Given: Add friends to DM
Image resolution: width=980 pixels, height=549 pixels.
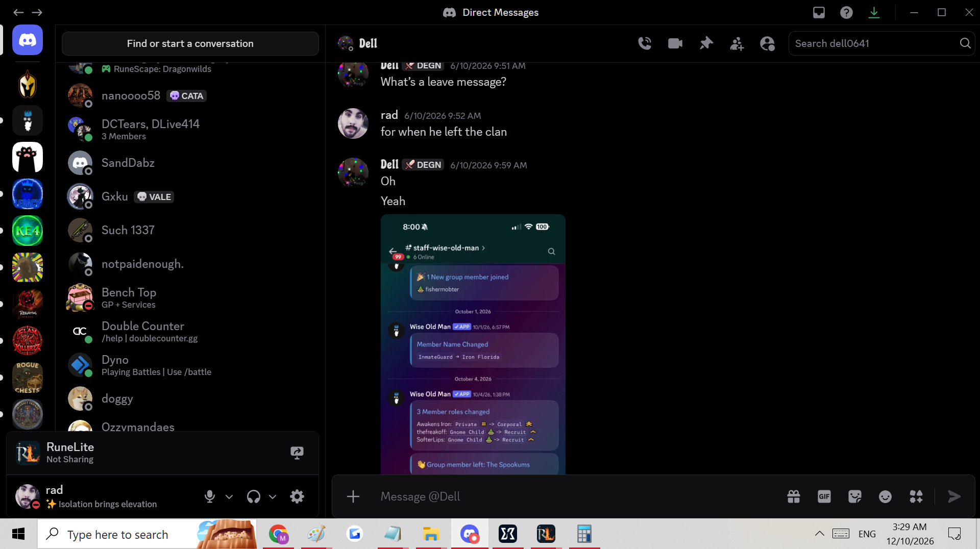Looking at the screenshot, I should [x=737, y=43].
